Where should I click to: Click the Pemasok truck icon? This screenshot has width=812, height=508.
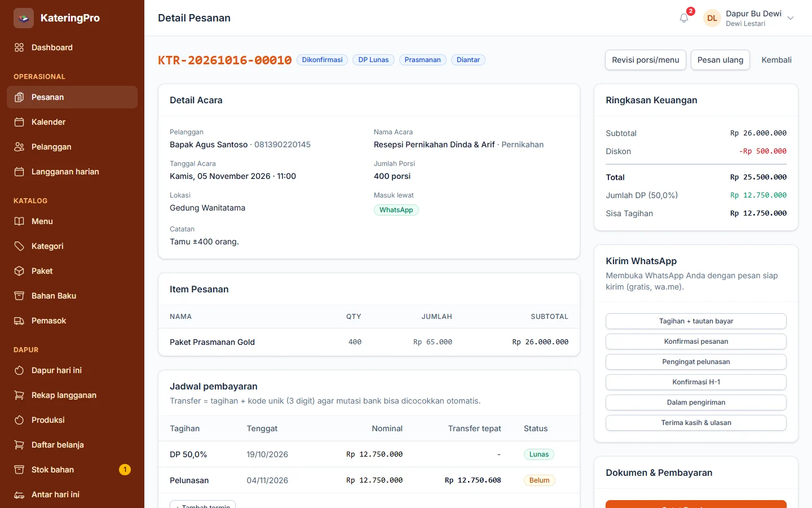click(19, 321)
